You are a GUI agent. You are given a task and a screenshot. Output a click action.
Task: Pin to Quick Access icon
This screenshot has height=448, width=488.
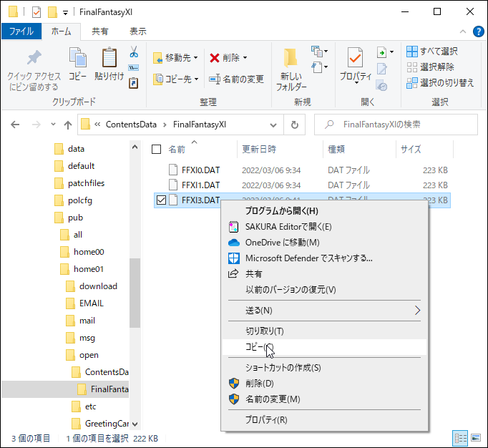[34, 58]
